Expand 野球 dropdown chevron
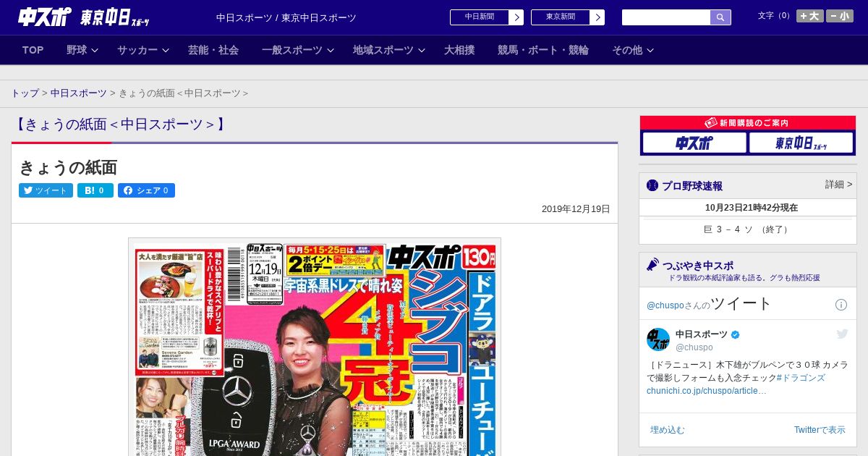Image resolution: width=868 pixels, height=456 pixels. [x=94, y=50]
